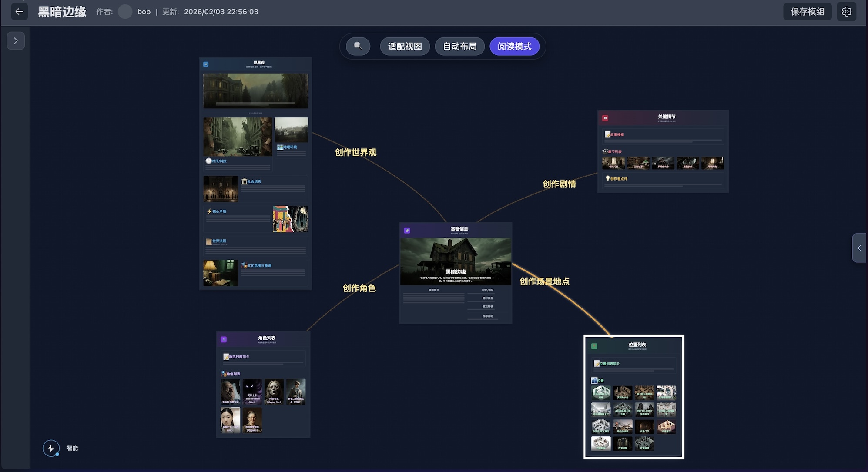Click the red icon on 关键情节 card
Image resolution: width=868 pixels, height=472 pixels.
pos(605,118)
